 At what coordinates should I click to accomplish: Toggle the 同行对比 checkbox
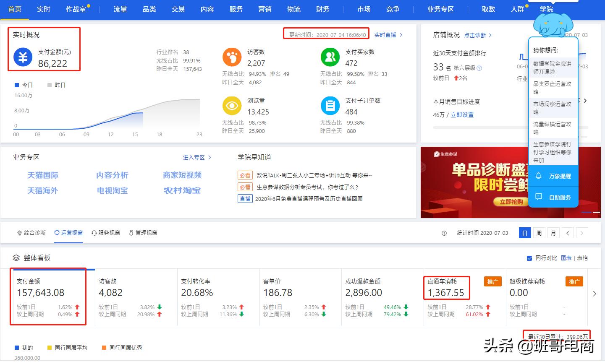pyautogui.click(x=530, y=258)
